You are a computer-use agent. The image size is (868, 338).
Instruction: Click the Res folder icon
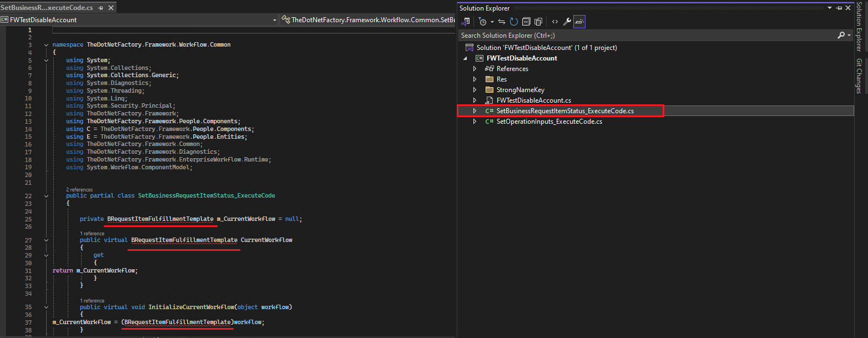click(x=489, y=79)
